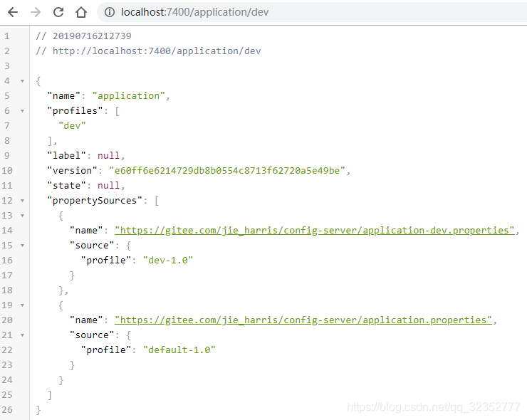Click the browser Forward arrow
527x420 pixels.
tap(36, 12)
